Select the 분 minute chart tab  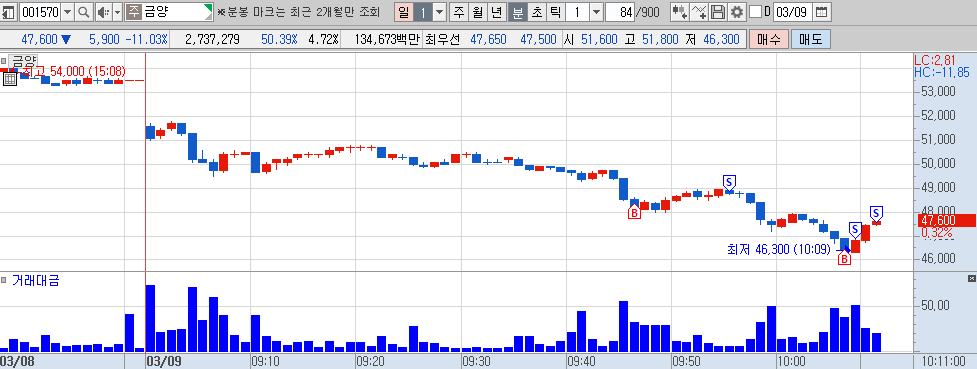517,11
